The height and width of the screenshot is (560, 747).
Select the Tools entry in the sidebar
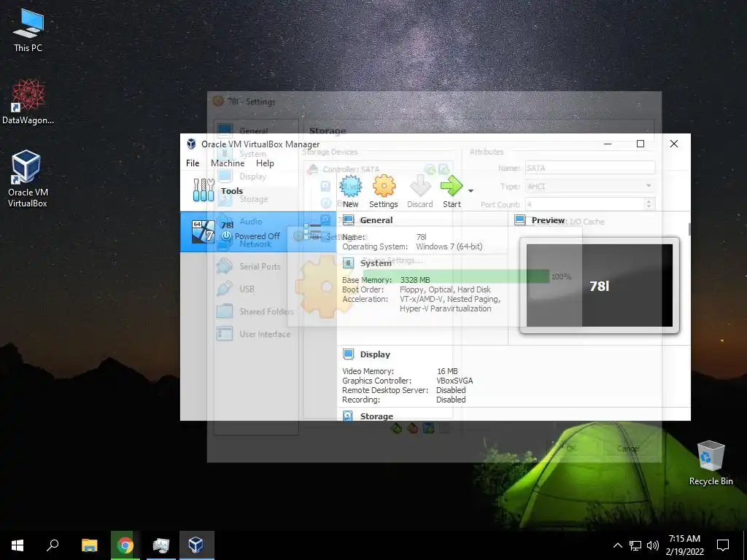pos(258,190)
